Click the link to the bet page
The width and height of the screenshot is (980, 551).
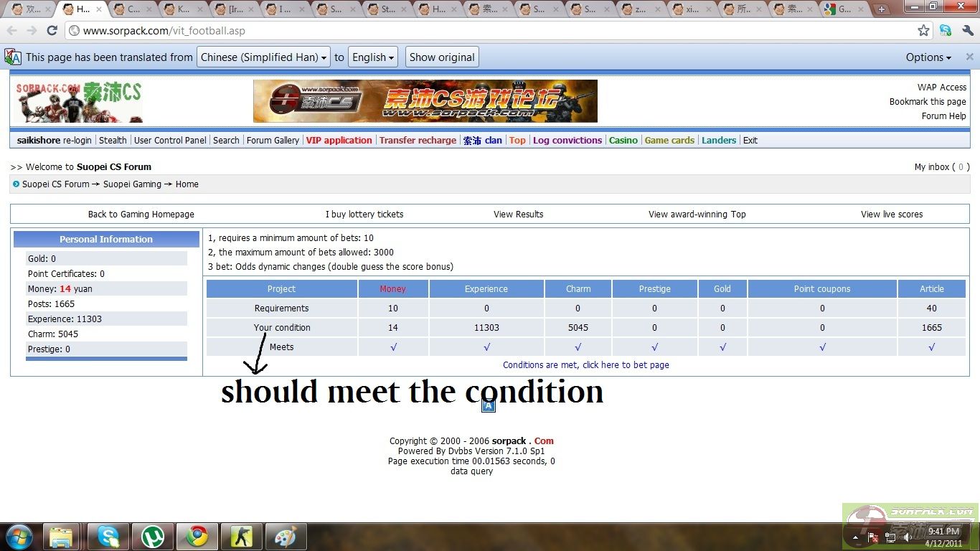point(585,365)
